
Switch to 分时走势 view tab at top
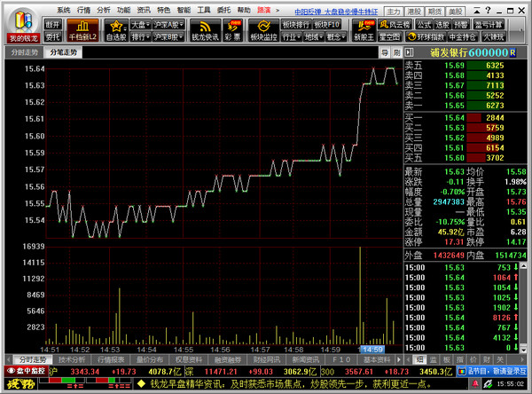point(25,53)
